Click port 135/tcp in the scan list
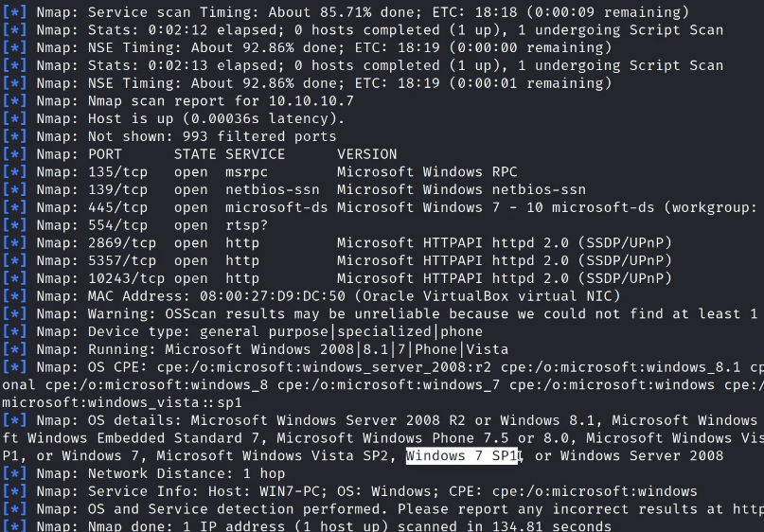 [x=117, y=171]
